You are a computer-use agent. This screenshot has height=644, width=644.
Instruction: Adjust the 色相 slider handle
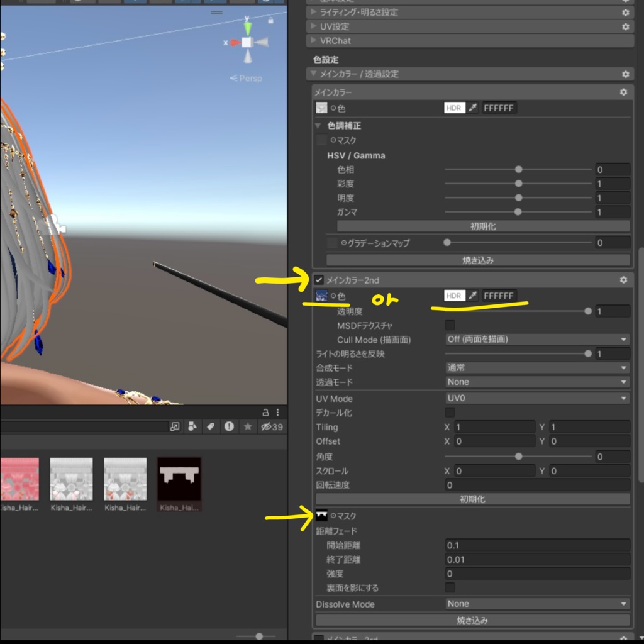pyautogui.click(x=518, y=169)
